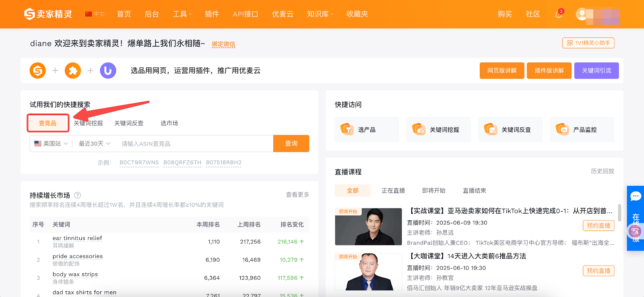This screenshot has height=297, width=644.
Task: Show 正在直播 courses
Action: [x=393, y=191]
